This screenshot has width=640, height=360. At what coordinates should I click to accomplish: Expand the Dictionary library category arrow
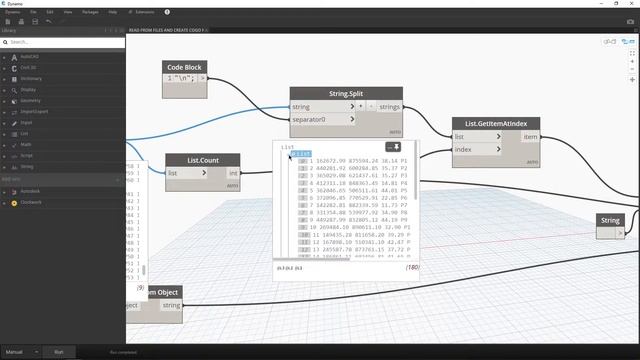coord(4,79)
